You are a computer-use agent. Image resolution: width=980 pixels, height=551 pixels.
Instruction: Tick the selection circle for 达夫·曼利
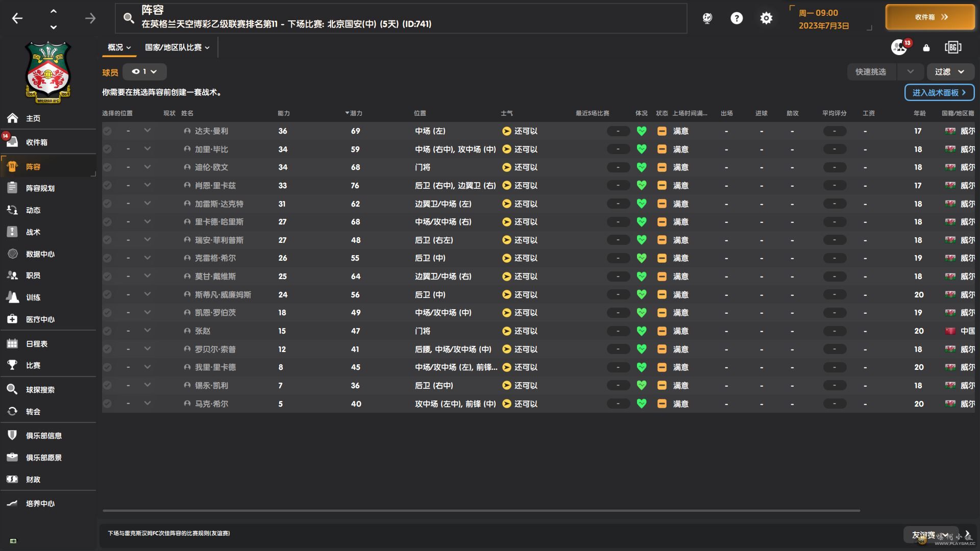(x=107, y=131)
